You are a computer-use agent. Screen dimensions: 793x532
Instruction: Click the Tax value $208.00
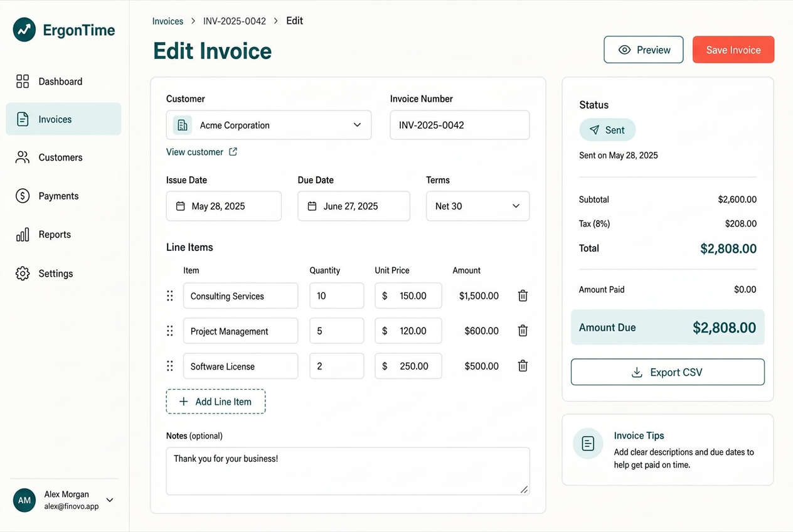click(x=741, y=223)
